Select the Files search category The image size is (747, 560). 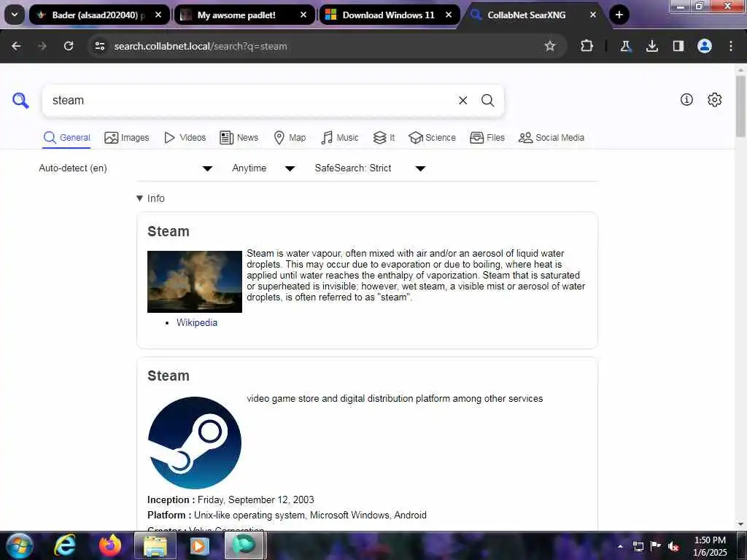point(487,138)
